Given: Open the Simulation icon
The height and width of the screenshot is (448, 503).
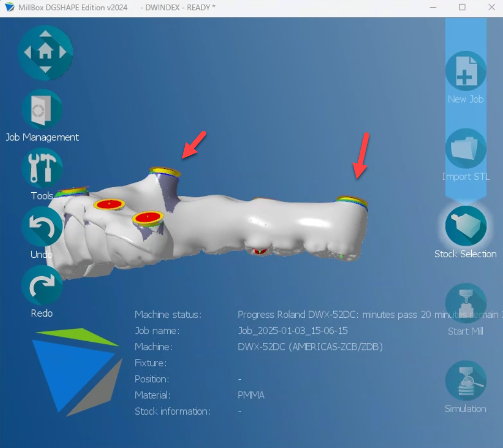Looking at the screenshot, I should pos(466,381).
